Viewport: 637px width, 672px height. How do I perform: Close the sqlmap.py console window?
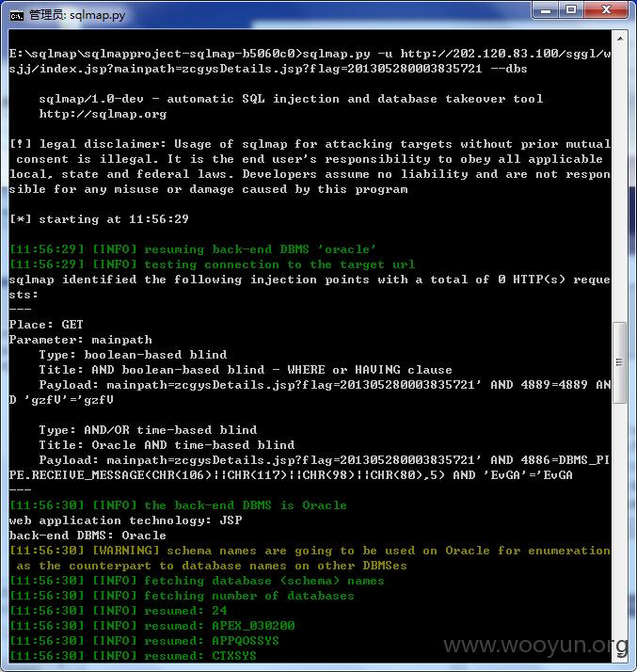606,9
